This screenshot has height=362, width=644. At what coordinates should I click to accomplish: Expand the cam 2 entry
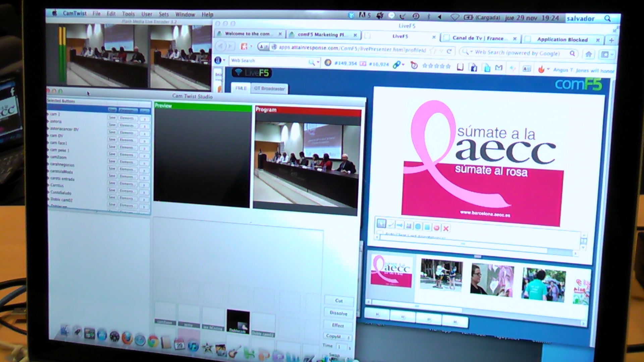click(48, 114)
